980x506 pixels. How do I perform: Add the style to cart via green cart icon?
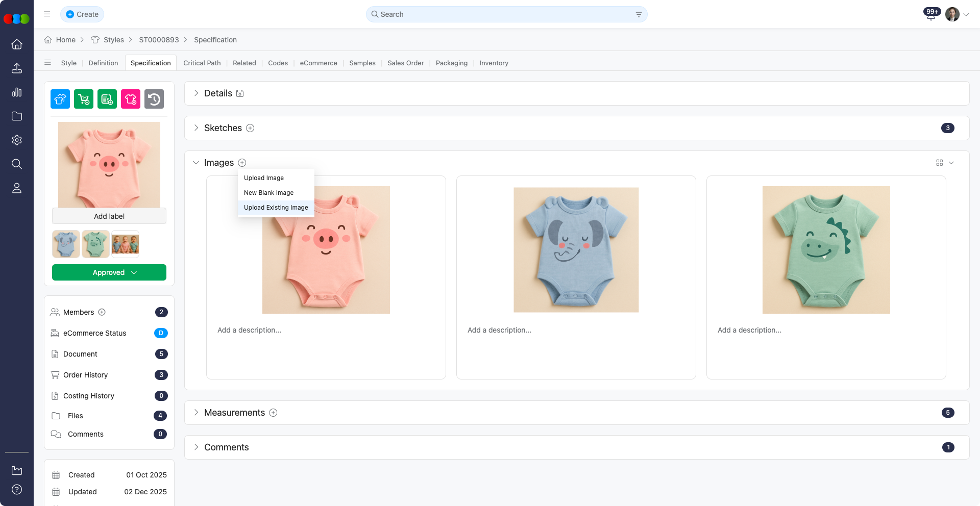point(83,99)
